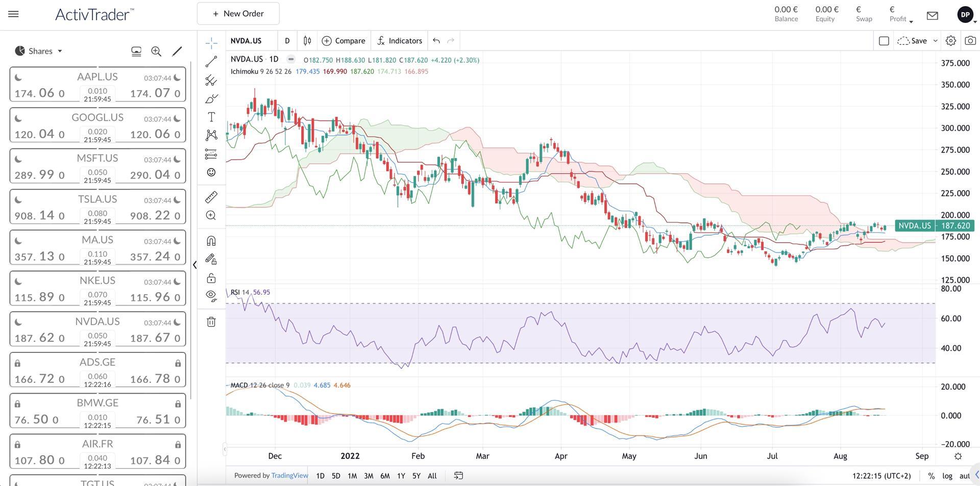Toggle fullscreen chart layout square icon
Screen dimensions: 980x486
point(884,41)
